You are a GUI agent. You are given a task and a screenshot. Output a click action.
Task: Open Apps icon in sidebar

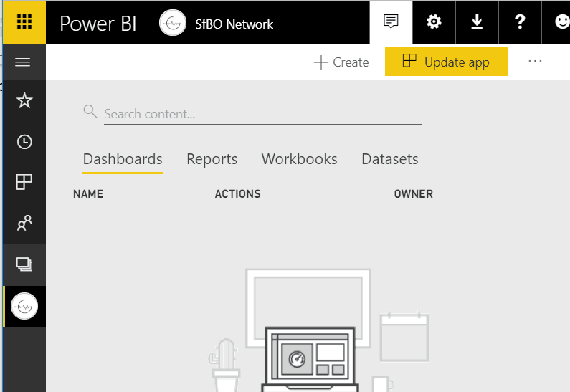pos(24,183)
